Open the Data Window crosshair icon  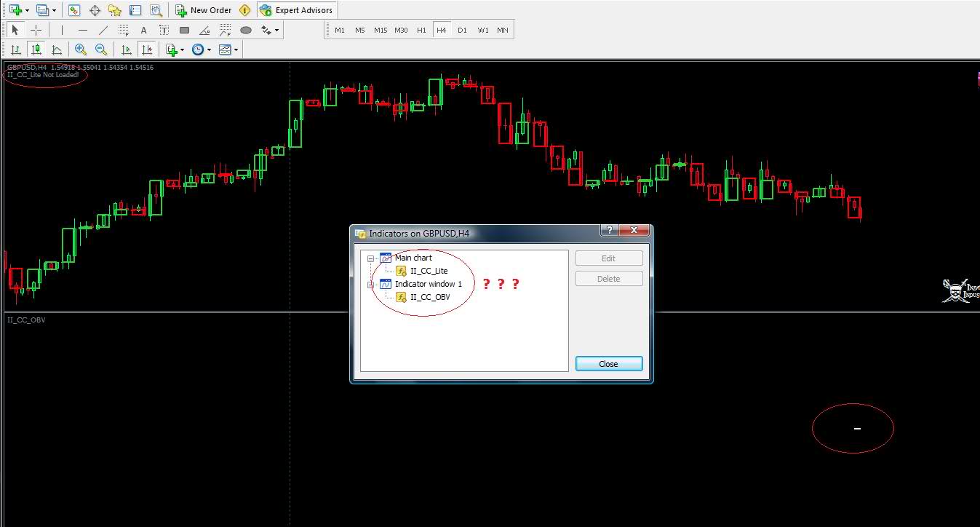[95, 10]
